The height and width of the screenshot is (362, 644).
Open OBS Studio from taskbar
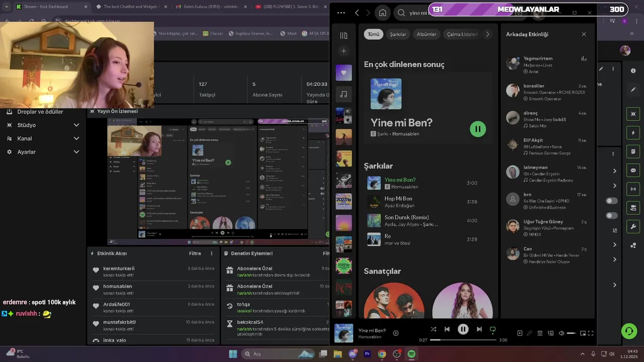(396, 354)
